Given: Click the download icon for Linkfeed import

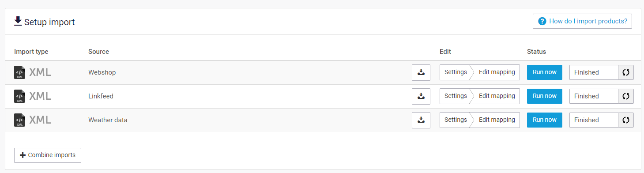Looking at the screenshot, I should tap(421, 96).
